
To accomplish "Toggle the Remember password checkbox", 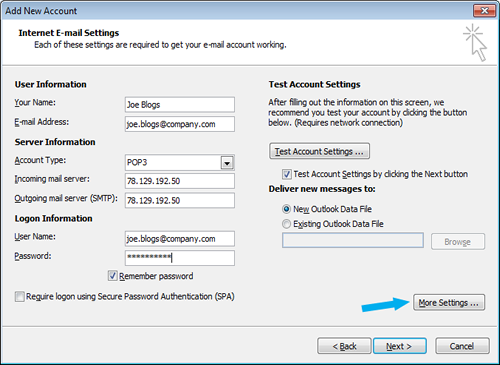I will coord(113,276).
